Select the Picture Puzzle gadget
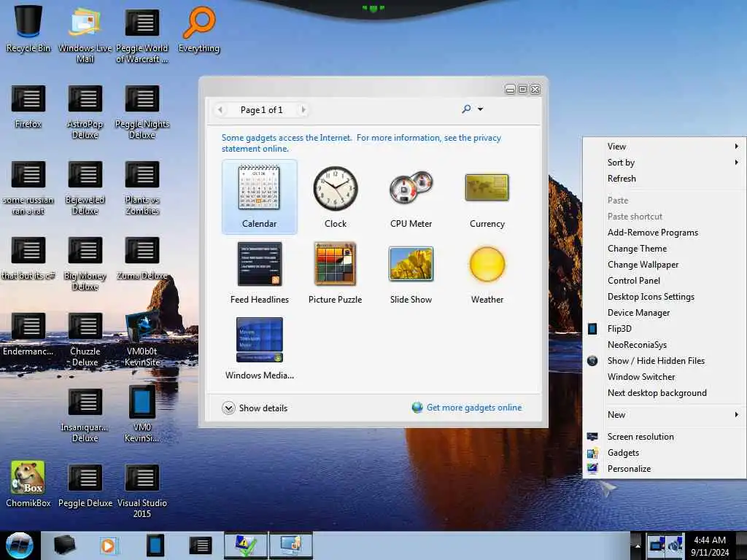 [336, 273]
